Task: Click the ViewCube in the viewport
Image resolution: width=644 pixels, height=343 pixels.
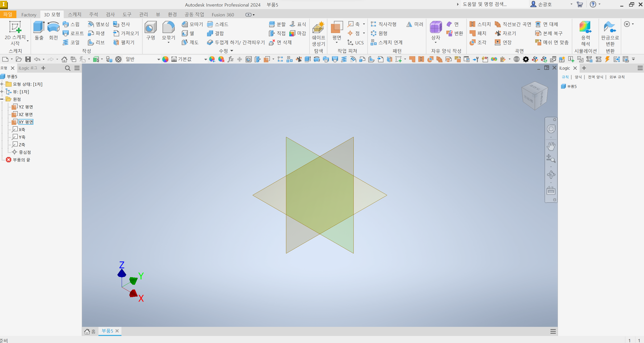Action: click(534, 95)
